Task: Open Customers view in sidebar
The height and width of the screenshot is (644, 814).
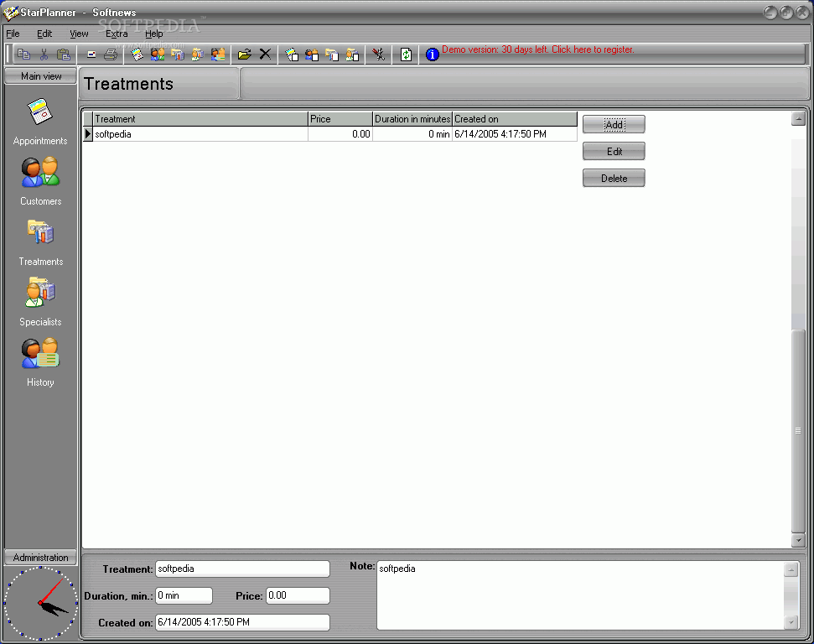Action: coord(40,182)
